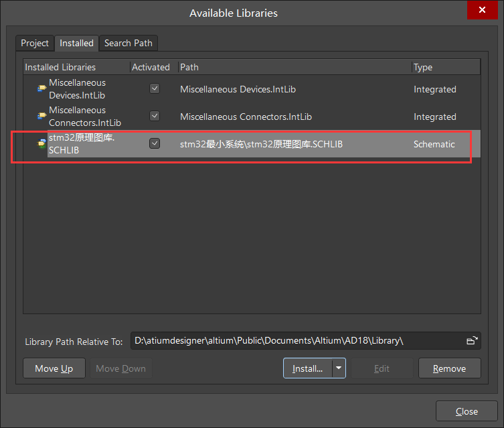Click the Miscellaneous Connectors.IntLib library icon
This screenshot has width=504, height=428.
41,116
